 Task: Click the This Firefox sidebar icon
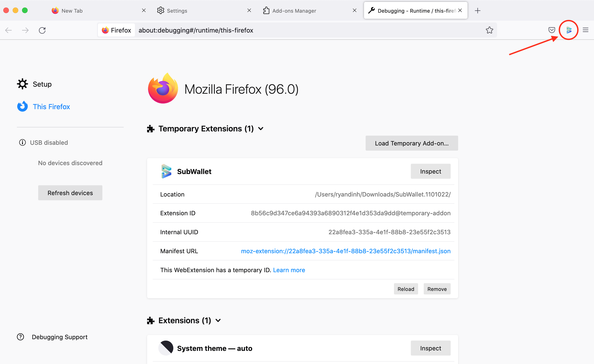pyautogui.click(x=22, y=106)
